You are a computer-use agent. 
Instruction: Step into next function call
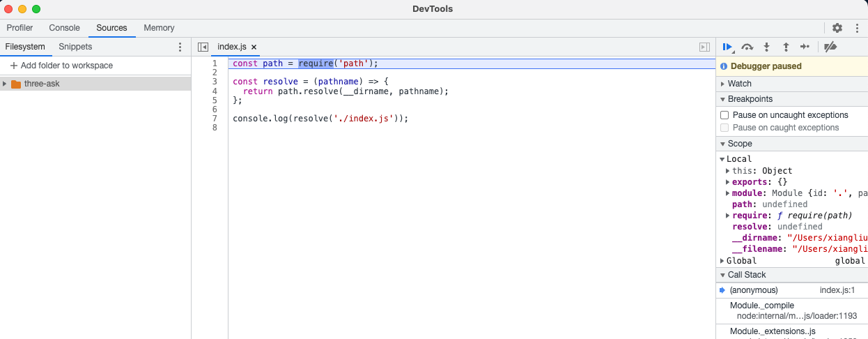click(x=766, y=47)
